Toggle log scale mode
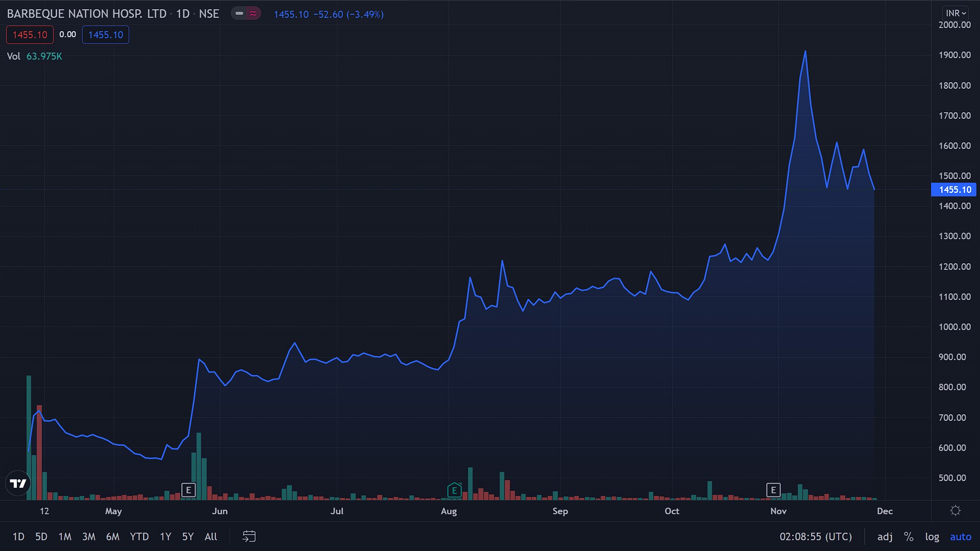This screenshot has height=551, width=980. [x=932, y=536]
